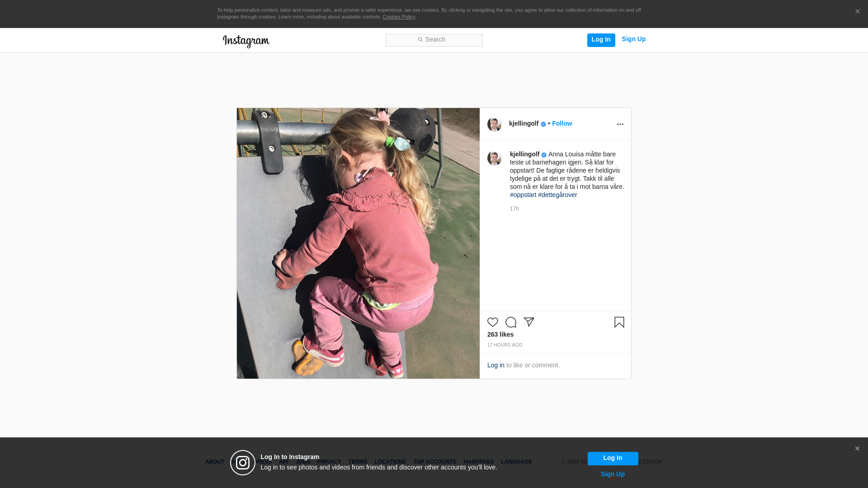The image size is (868, 488).
Task: Open HASHTAGS footer link
Action: click(479, 462)
